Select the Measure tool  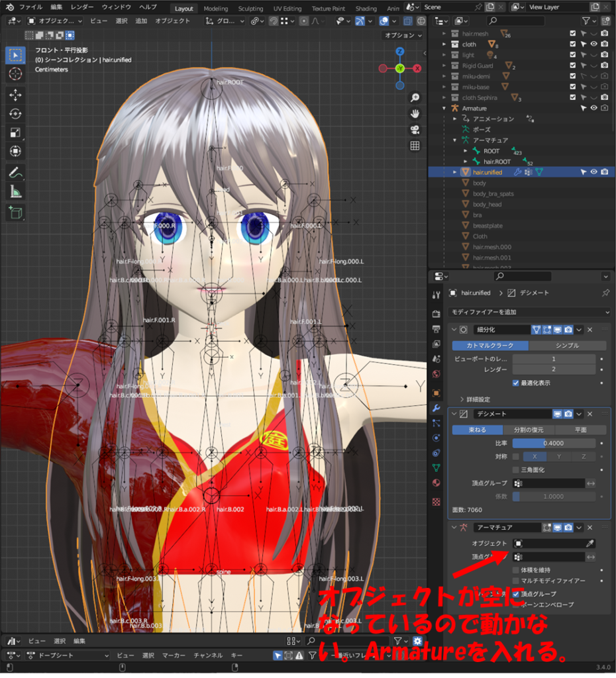tap(16, 191)
